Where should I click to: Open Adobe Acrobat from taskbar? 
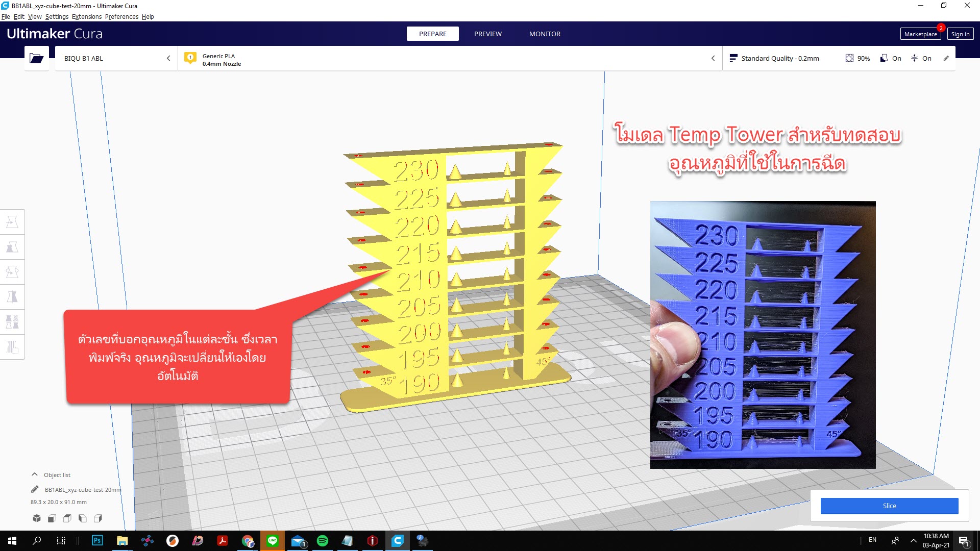pos(223,541)
